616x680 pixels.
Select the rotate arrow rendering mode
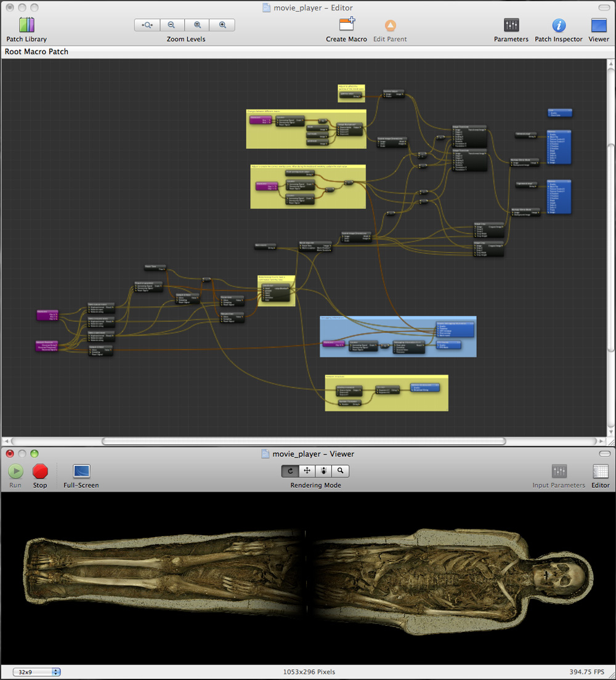coord(290,471)
